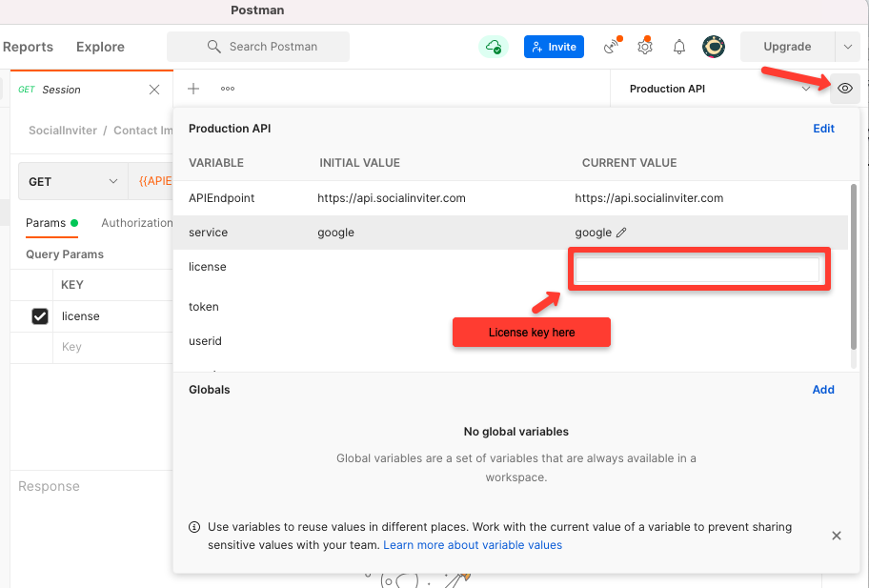The image size is (869, 588).
Task: Click APIEndpoint initial value https://api.socialinviter.com
Action: [392, 198]
